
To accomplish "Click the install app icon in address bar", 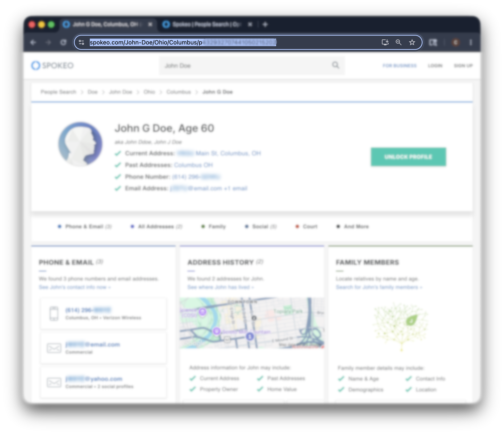I will 385,43.
